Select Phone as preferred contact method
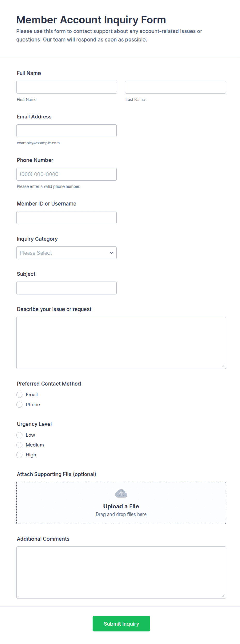The height and width of the screenshot is (644, 240). 19,404
